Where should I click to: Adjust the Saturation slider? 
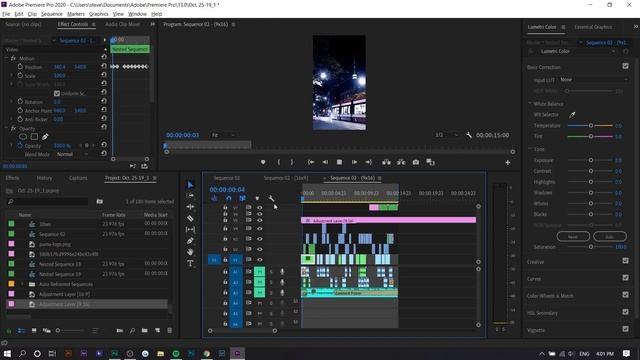[590, 247]
